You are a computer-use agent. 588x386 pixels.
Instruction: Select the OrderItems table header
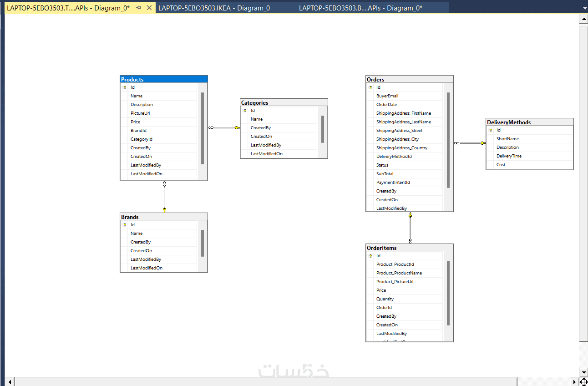pyautogui.click(x=410, y=248)
